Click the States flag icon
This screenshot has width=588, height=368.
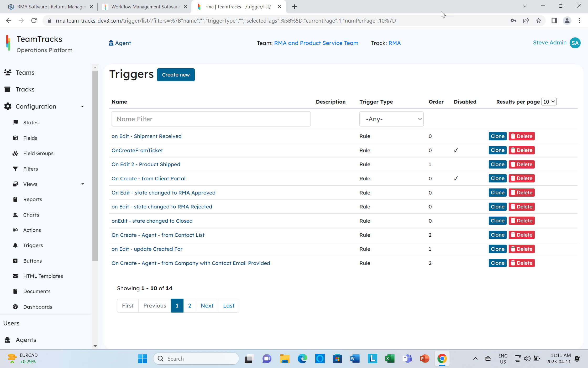pos(15,122)
